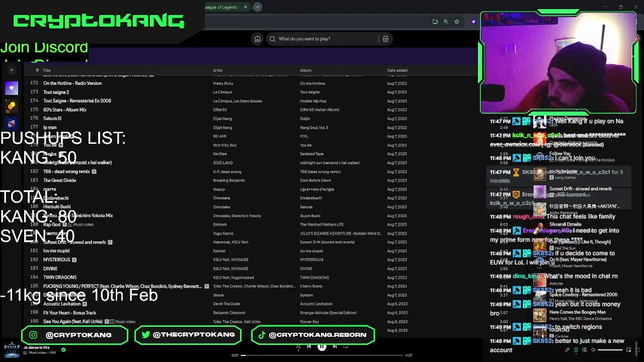Select track 'MYSTERIOUS'

click(57, 260)
